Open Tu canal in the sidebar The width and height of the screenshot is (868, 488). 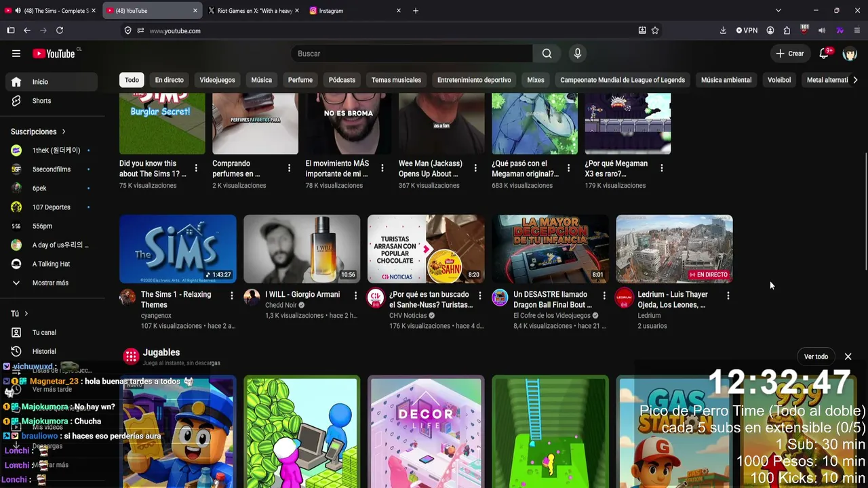coord(52,333)
